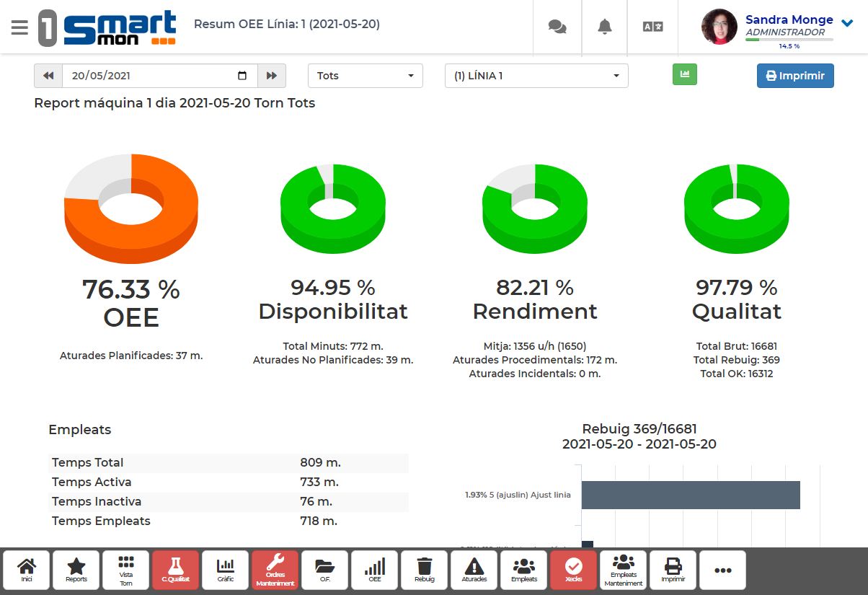
Task: Expand the LÍNIA 1 line selector
Action: click(536, 75)
